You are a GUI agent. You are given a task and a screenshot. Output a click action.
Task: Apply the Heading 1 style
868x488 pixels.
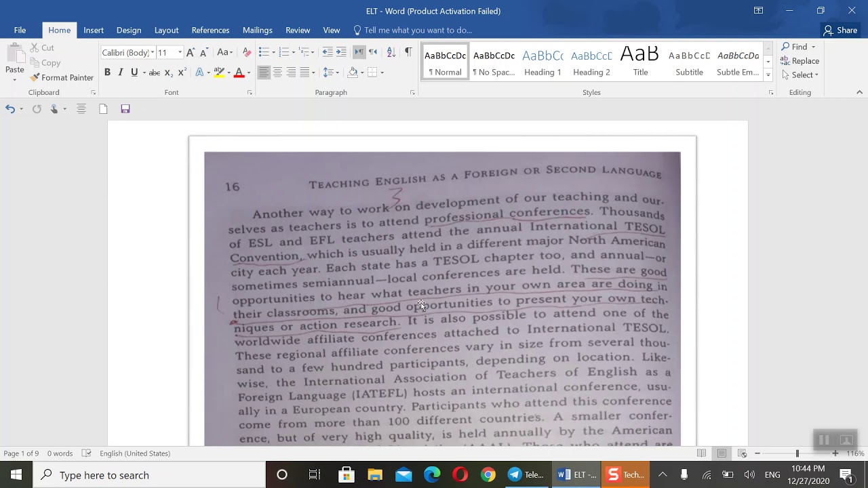pyautogui.click(x=542, y=62)
